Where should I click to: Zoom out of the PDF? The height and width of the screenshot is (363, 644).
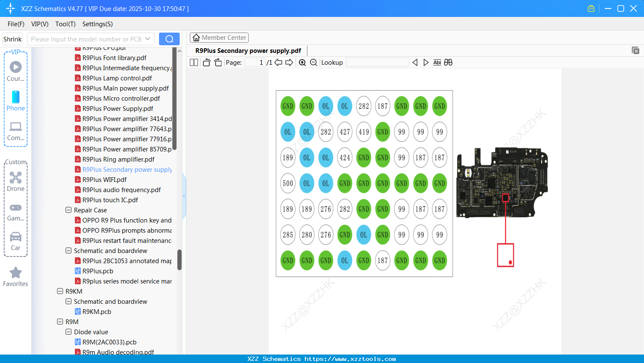(x=314, y=63)
